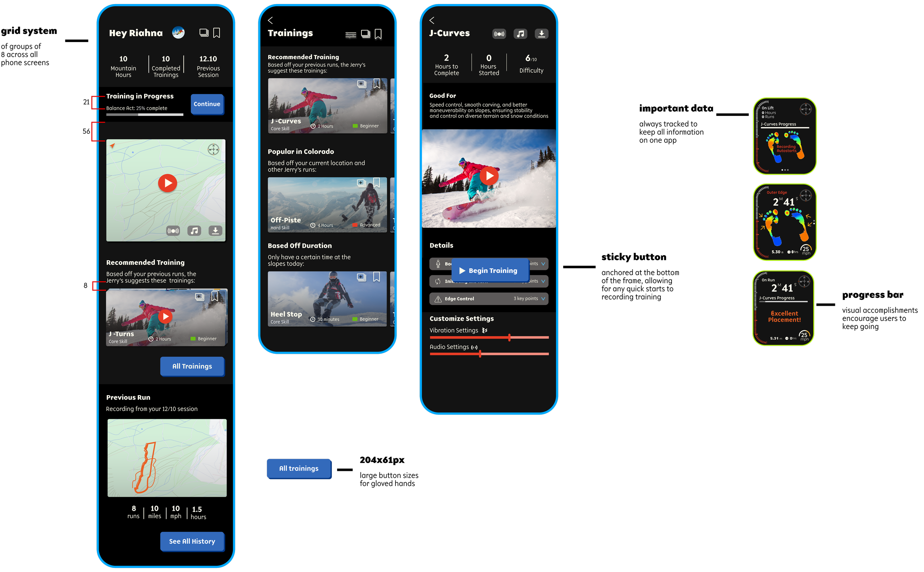Click the music note icon on home map
This screenshot has width=924, height=572.
tap(194, 231)
